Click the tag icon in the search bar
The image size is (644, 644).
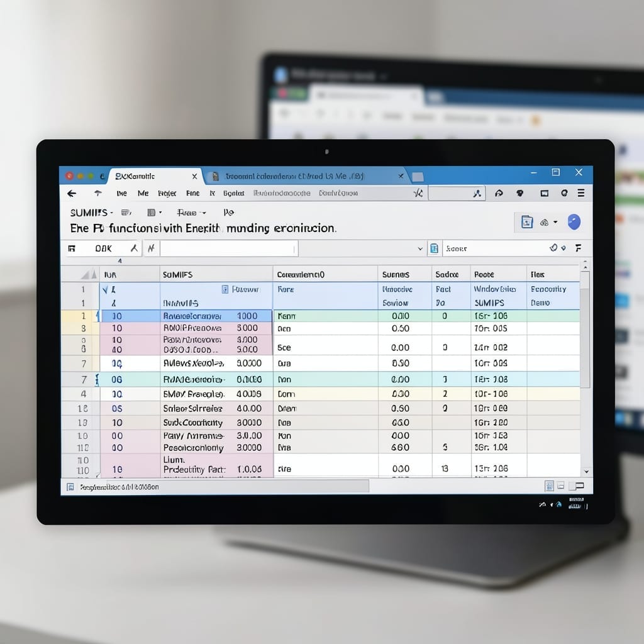[553, 248]
